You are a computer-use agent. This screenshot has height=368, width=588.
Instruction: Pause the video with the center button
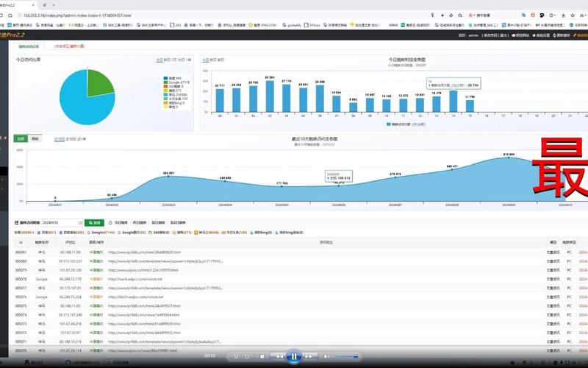click(294, 356)
